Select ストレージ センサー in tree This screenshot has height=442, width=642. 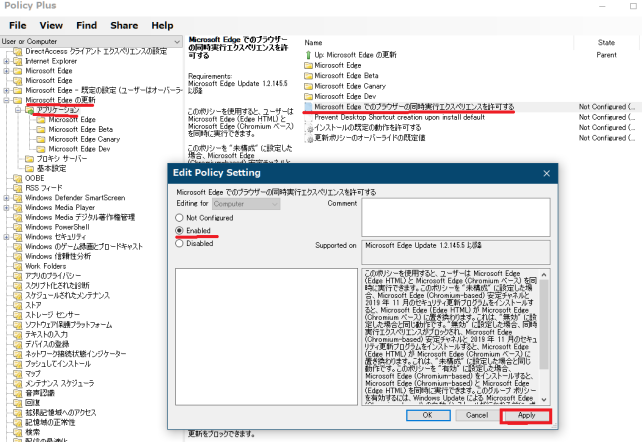52,315
